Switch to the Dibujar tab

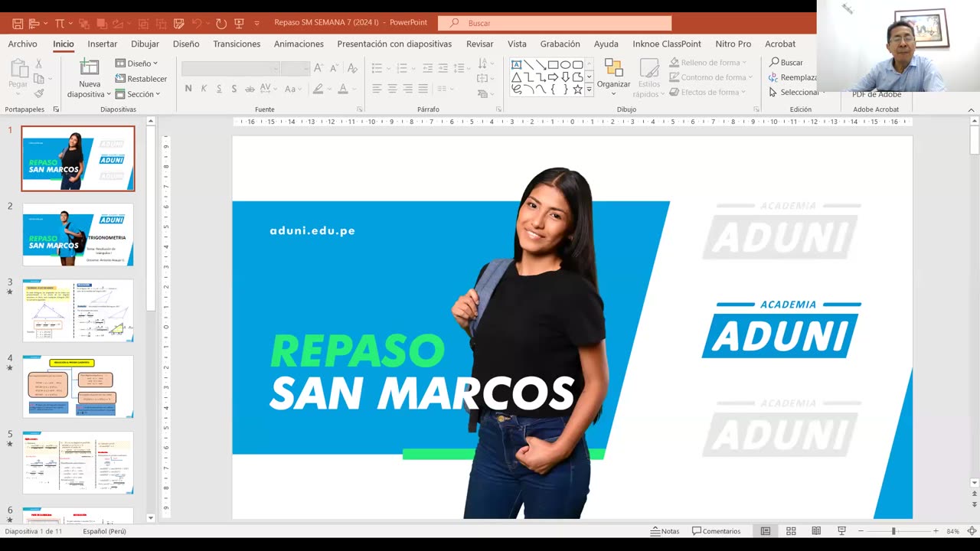coord(145,44)
